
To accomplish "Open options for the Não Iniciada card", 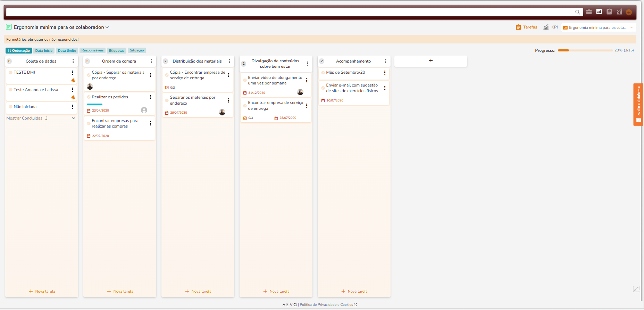I will pos(72,107).
